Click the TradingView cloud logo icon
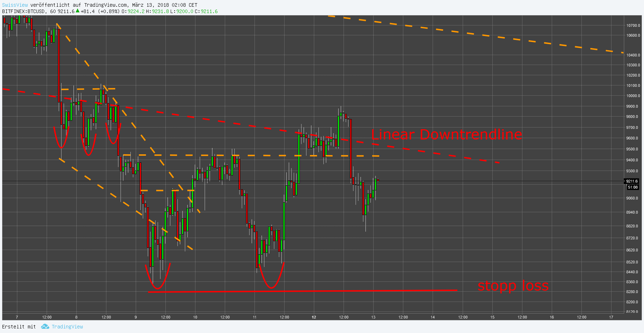644x333 pixels. click(45, 327)
